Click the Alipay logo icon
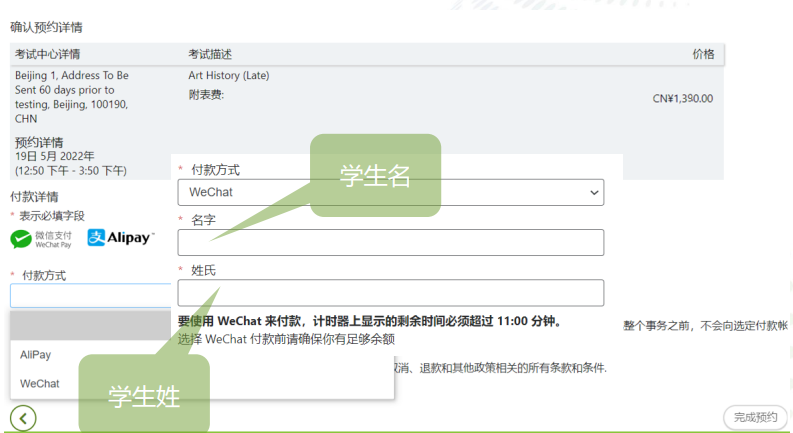This screenshot has width=793, height=433. coord(120,238)
